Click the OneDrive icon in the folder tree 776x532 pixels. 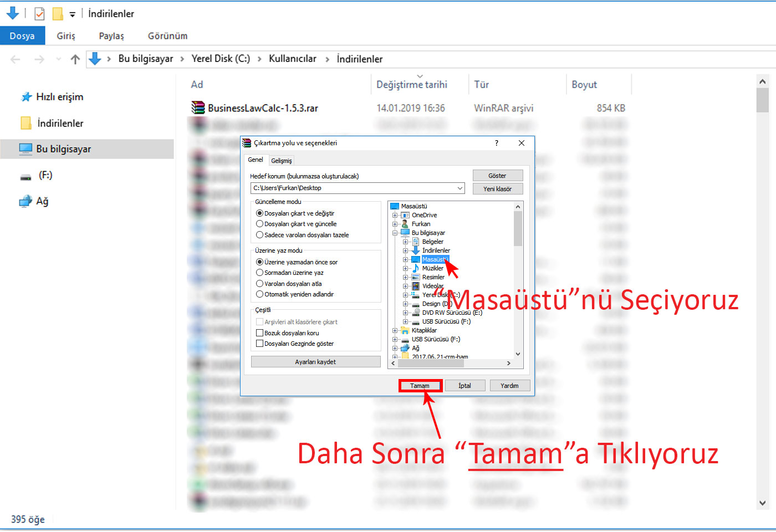(x=405, y=215)
